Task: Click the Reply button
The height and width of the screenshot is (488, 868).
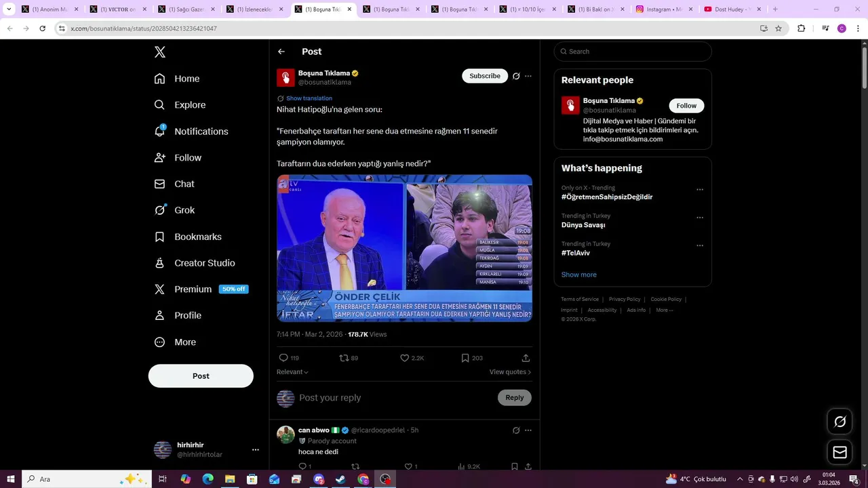Action: click(x=515, y=398)
